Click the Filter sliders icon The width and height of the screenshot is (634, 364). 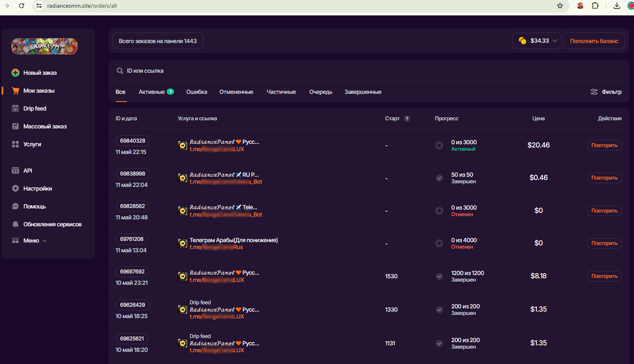[594, 92]
